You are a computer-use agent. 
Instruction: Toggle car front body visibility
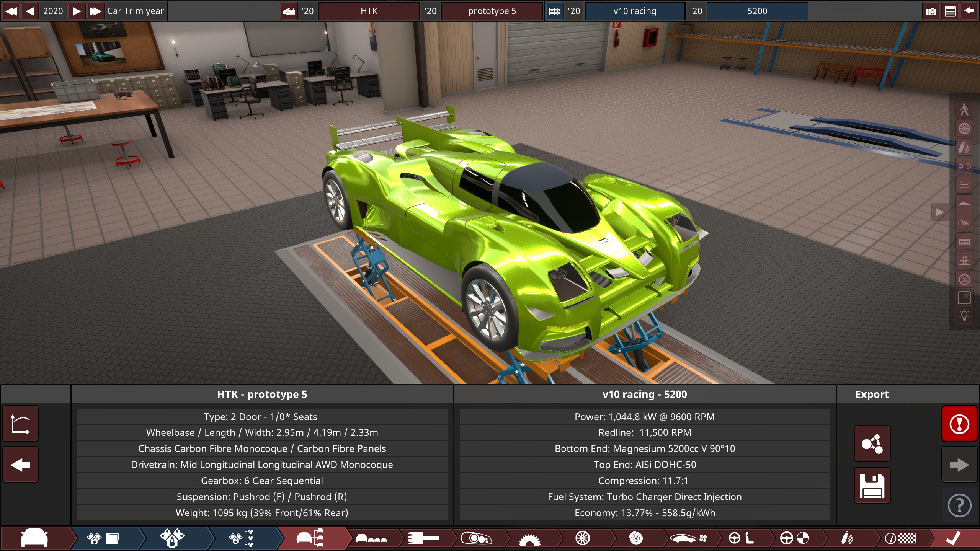tap(964, 185)
